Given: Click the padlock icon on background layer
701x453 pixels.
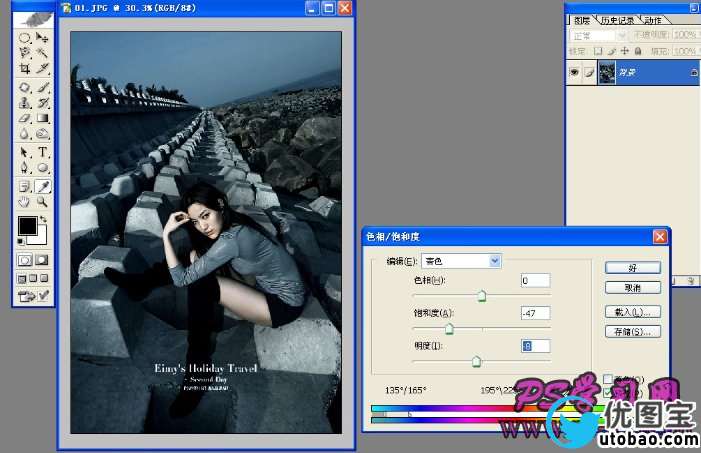Looking at the screenshot, I should (693, 72).
